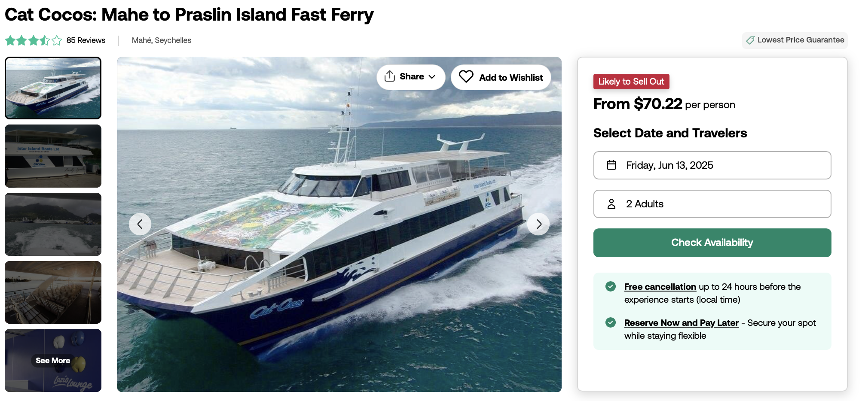Viewport: 868px width, 401px height.
Task: Click the person icon in travelers field
Action: pyautogui.click(x=611, y=204)
